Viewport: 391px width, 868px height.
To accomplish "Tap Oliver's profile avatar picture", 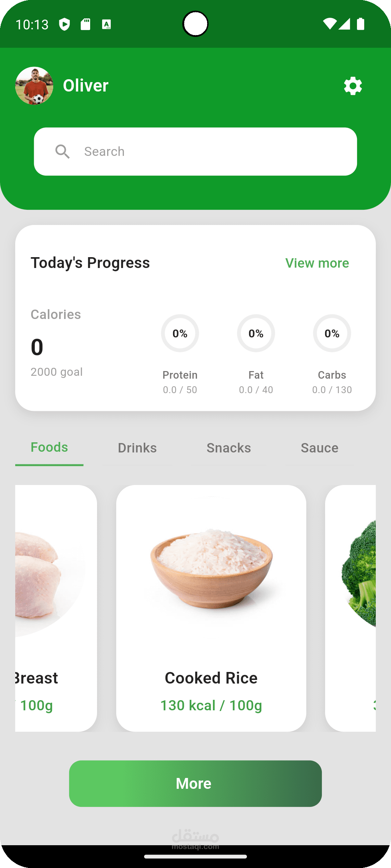I will (34, 86).
